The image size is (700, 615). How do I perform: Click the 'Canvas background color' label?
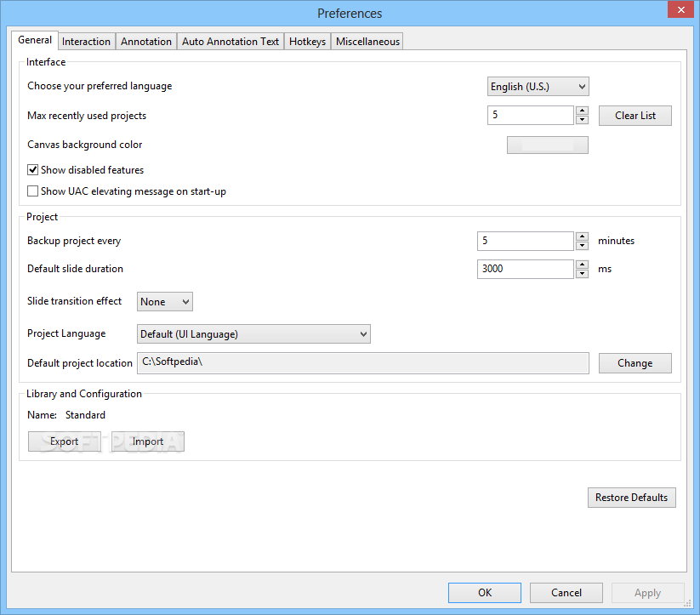click(x=85, y=145)
